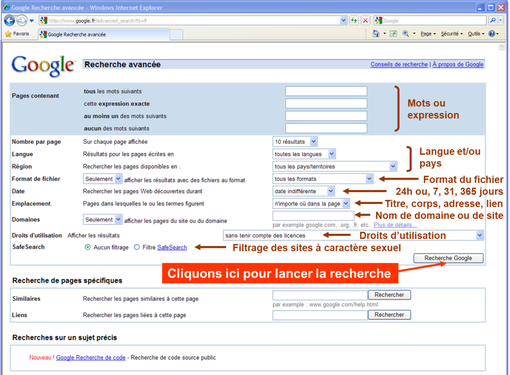Open the '10 résultats' dropdown
The height and width of the screenshot is (375, 510).
295,142
